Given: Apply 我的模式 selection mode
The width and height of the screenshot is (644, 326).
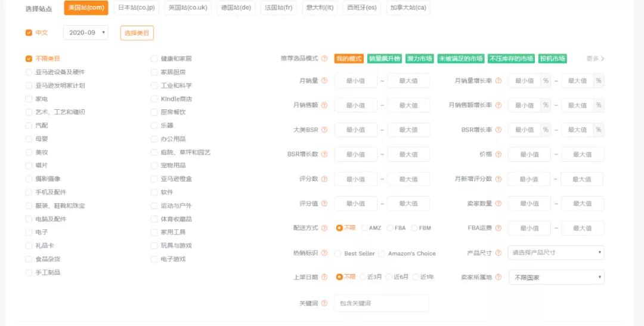Looking at the screenshot, I should pyautogui.click(x=349, y=59).
